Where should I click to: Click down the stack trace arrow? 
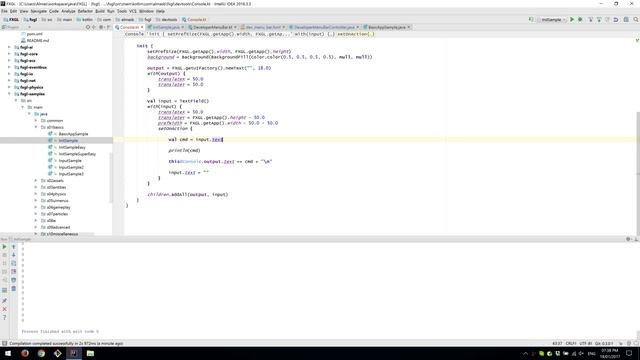tap(13, 255)
